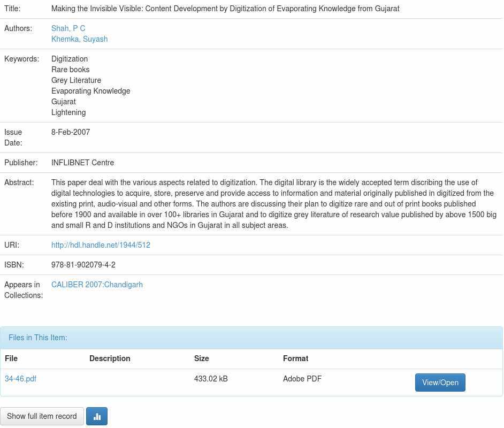Click the paper title text
This screenshot has width=504, height=428.
pyautogui.click(x=225, y=9)
